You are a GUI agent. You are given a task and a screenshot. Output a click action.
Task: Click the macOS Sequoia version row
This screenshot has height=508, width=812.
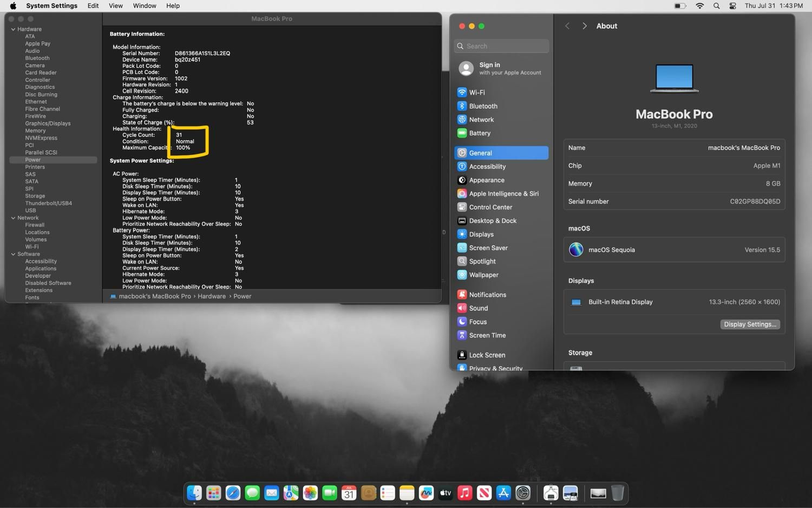pyautogui.click(x=674, y=250)
